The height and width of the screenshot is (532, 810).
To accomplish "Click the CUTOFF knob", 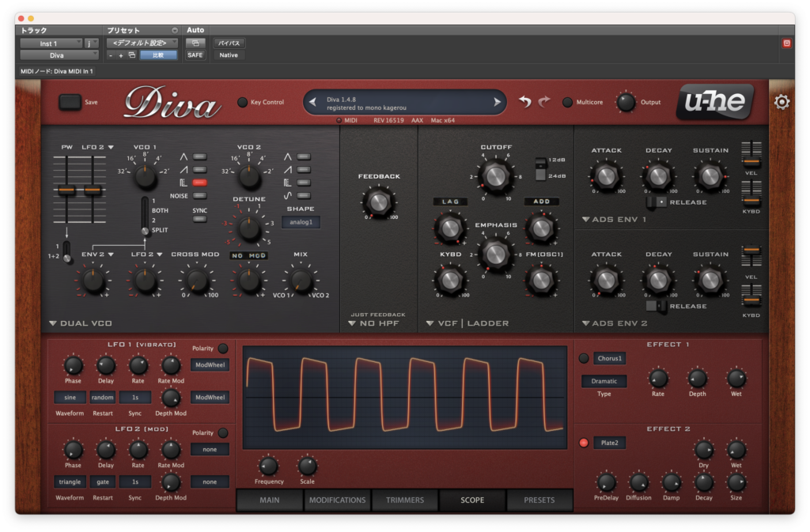I will (x=496, y=176).
